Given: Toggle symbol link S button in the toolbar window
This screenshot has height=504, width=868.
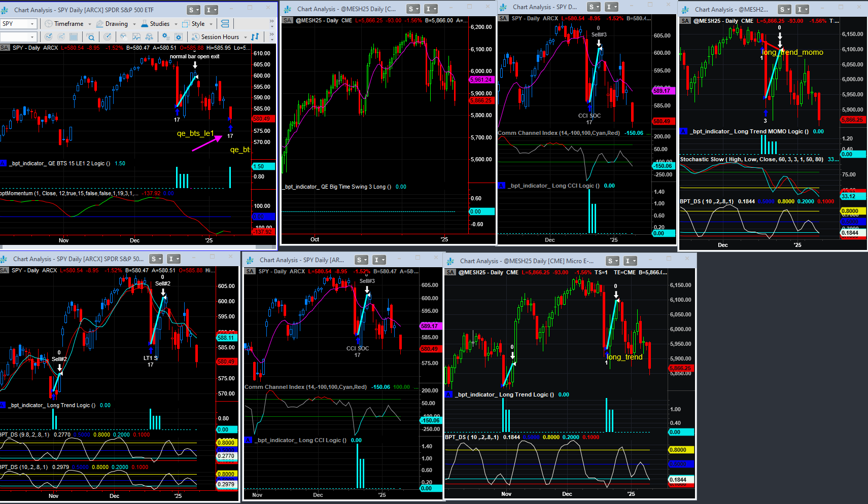Looking at the screenshot, I should [x=193, y=10].
